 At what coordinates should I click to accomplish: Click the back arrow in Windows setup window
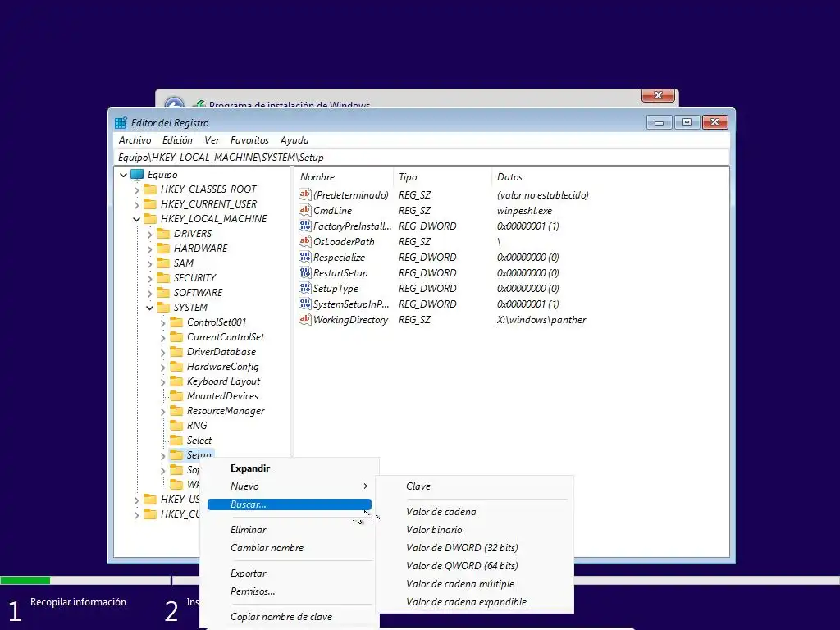coord(174,103)
